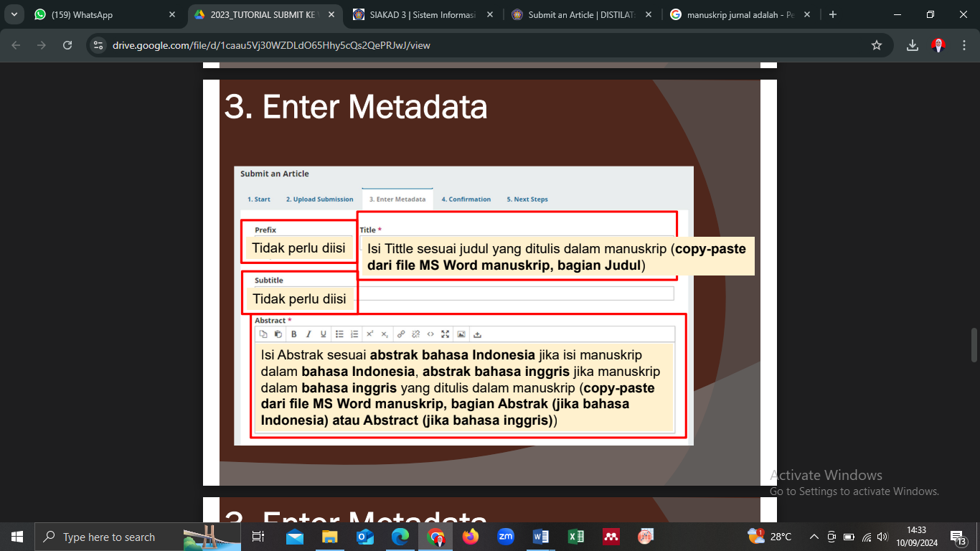Show hidden system tray icons
The image size is (980, 551).
[814, 537]
